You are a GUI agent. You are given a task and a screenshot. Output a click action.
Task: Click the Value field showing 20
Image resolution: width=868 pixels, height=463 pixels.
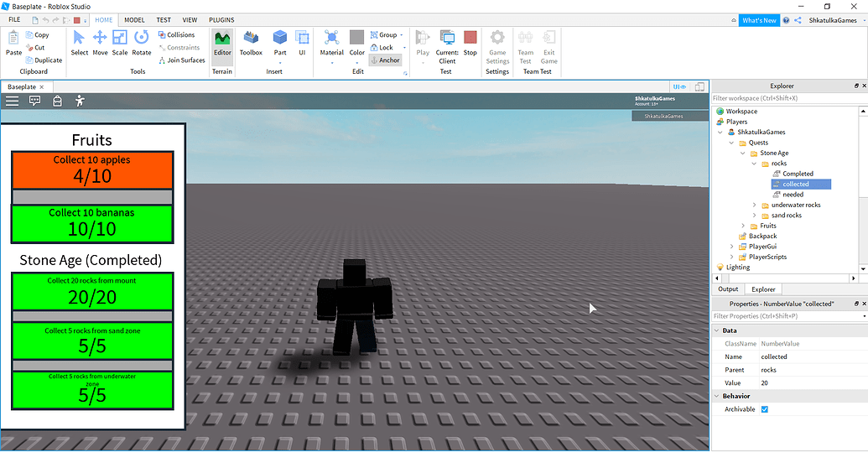point(813,383)
